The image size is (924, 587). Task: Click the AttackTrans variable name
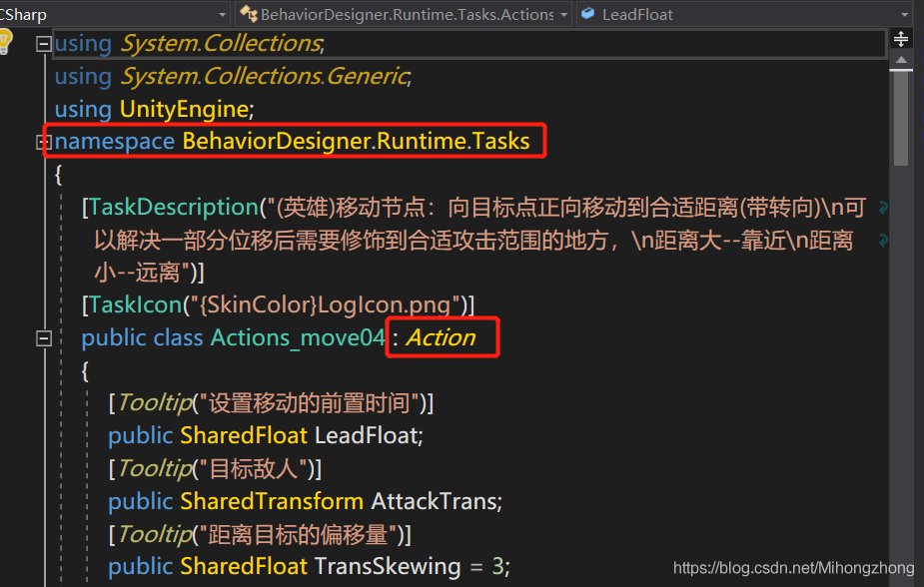434,501
